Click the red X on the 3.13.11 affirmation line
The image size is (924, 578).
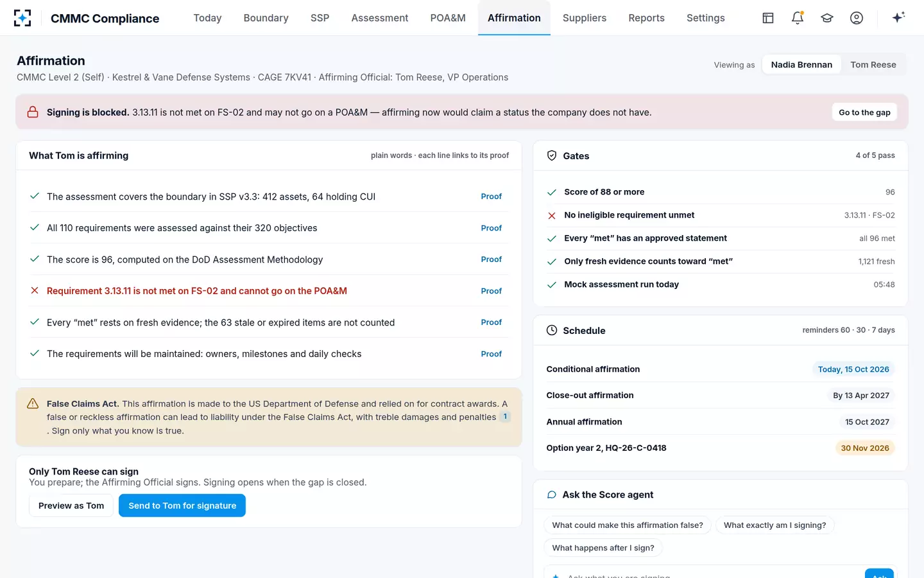tap(35, 291)
